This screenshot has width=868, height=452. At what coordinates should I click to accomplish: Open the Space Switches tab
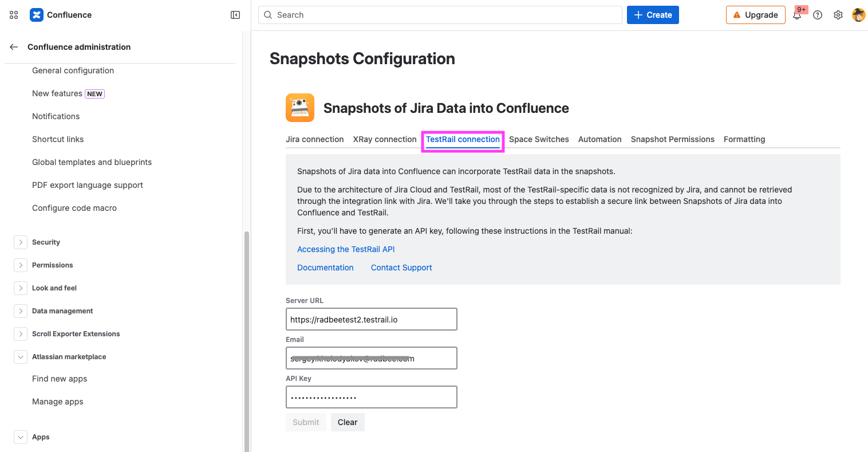pos(539,139)
